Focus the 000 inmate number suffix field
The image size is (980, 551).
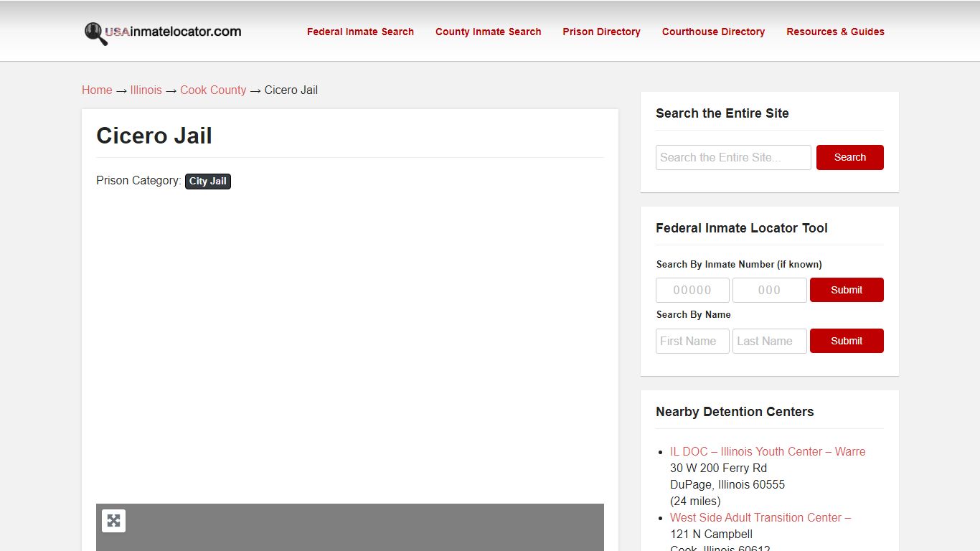click(x=769, y=290)
